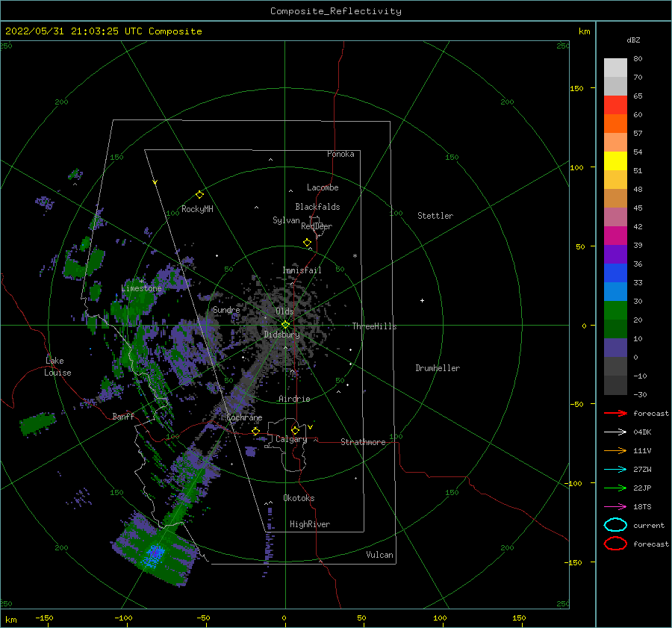Click the Vulcan label on map
The width and height of the screenshot is (672, 628).
click(380, 555)
